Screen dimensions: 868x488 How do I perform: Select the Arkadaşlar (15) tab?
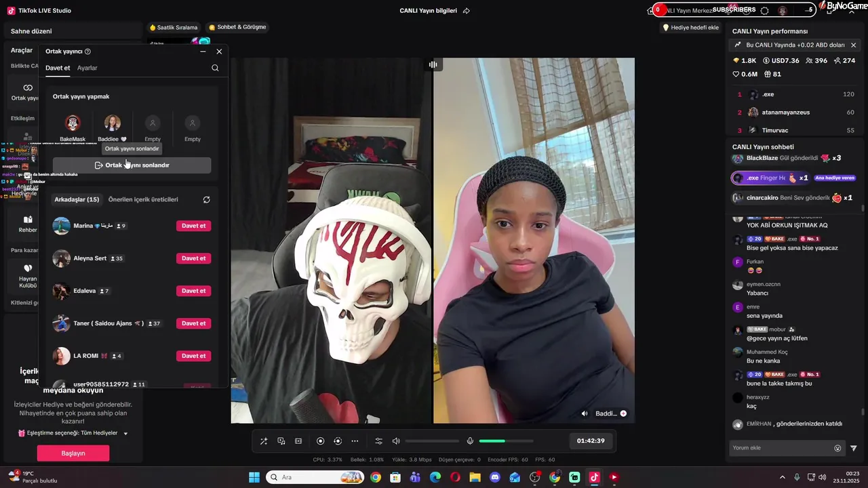coord(77,199)
